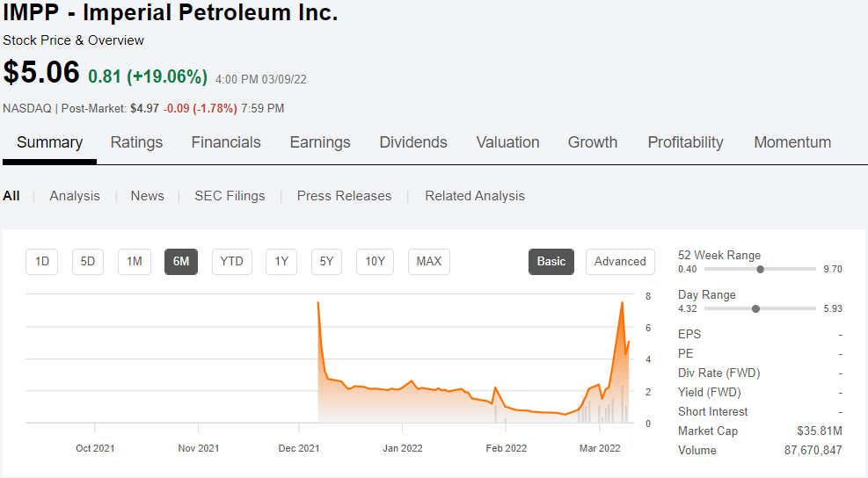Click the $5.06 stock price
Screen dimensions: 868x478
[41, 72]
